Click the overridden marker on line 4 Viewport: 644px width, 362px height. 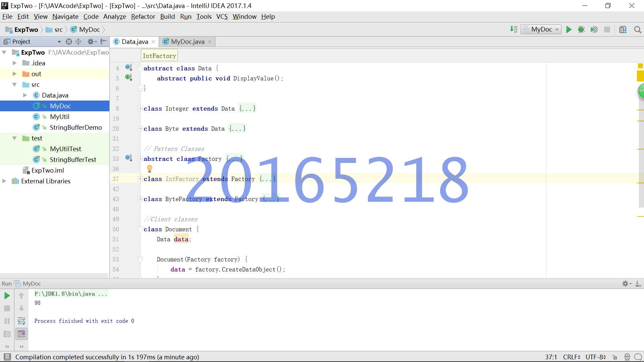129,67
